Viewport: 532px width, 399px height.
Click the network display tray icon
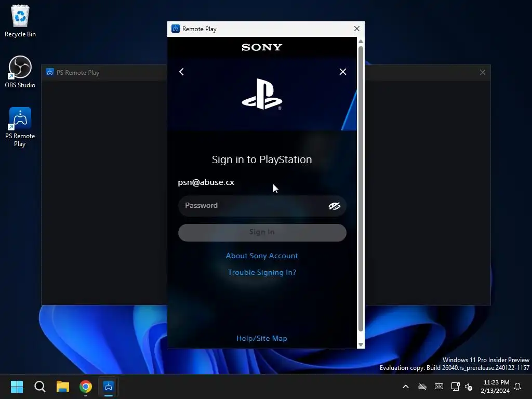pyautogui.click(x=455, y=387)
